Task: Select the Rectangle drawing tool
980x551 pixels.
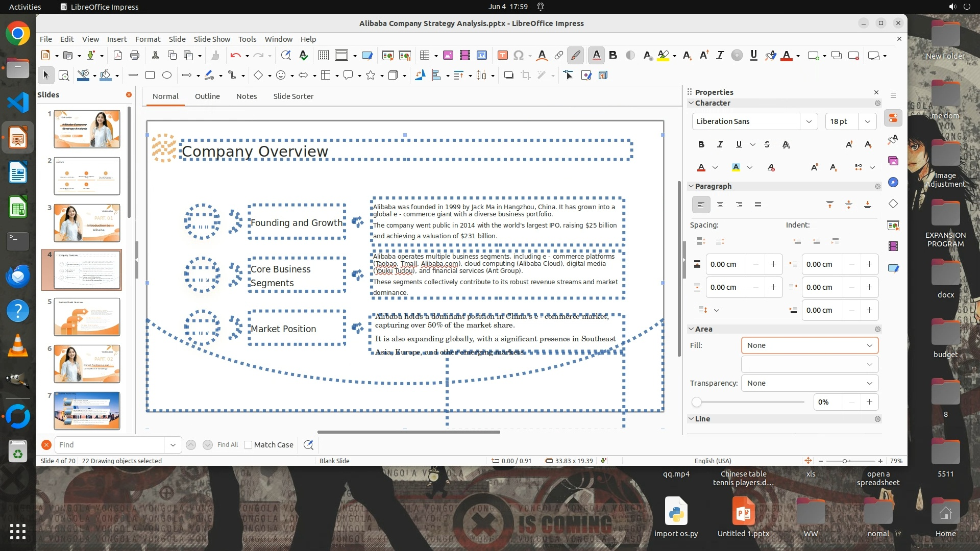Action: tap(150, 76)
